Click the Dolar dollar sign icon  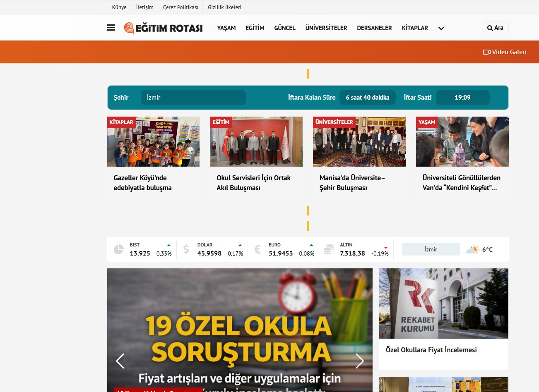coord(186,249)
